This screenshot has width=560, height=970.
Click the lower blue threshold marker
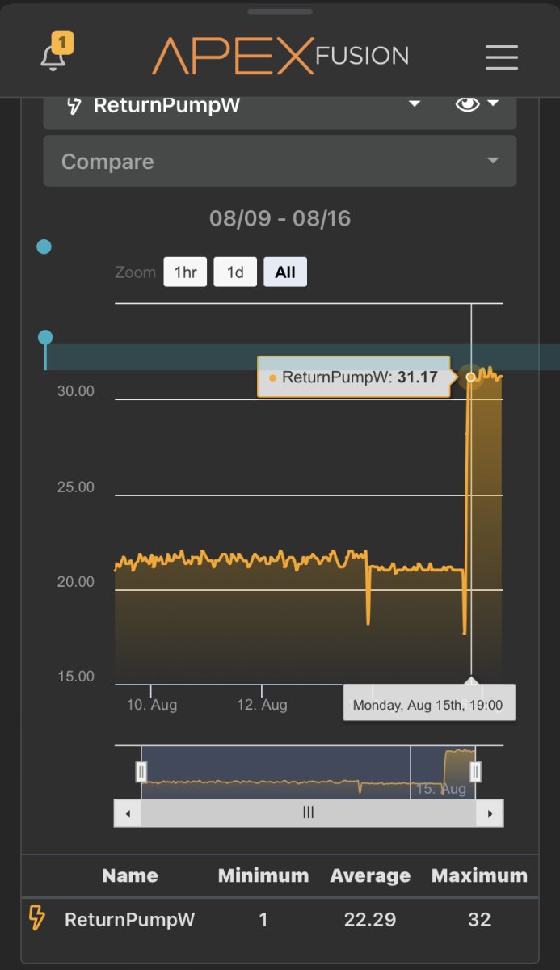[x=45, y=337]
